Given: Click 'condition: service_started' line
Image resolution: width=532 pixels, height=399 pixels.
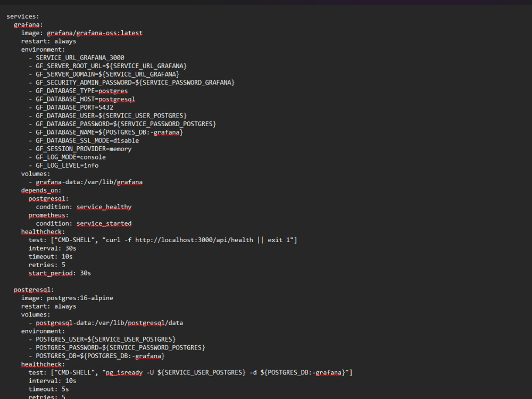Looking at the screenshot, I should pyautogui.click(x=84, y=223).
